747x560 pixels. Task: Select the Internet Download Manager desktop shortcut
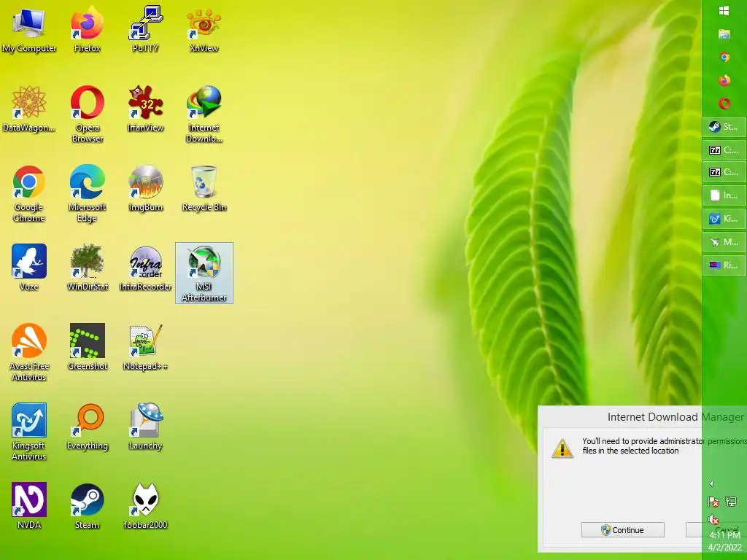point(204,114)
